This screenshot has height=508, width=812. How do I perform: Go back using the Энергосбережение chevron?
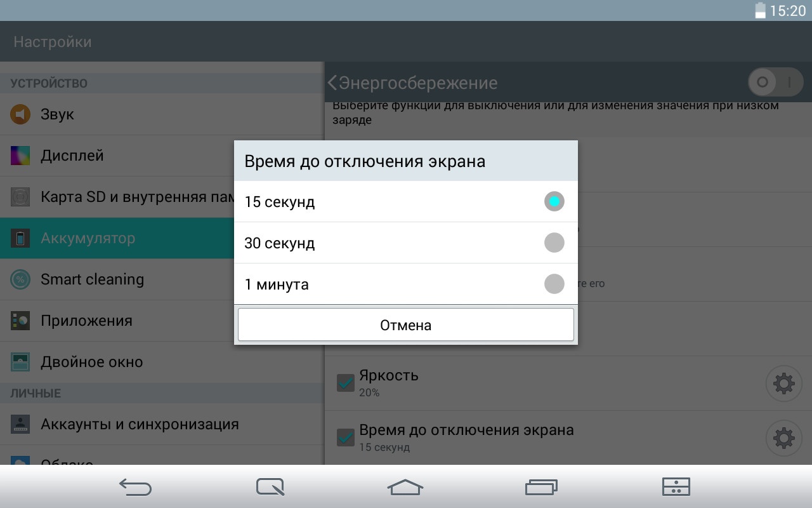tap(332, 83)
